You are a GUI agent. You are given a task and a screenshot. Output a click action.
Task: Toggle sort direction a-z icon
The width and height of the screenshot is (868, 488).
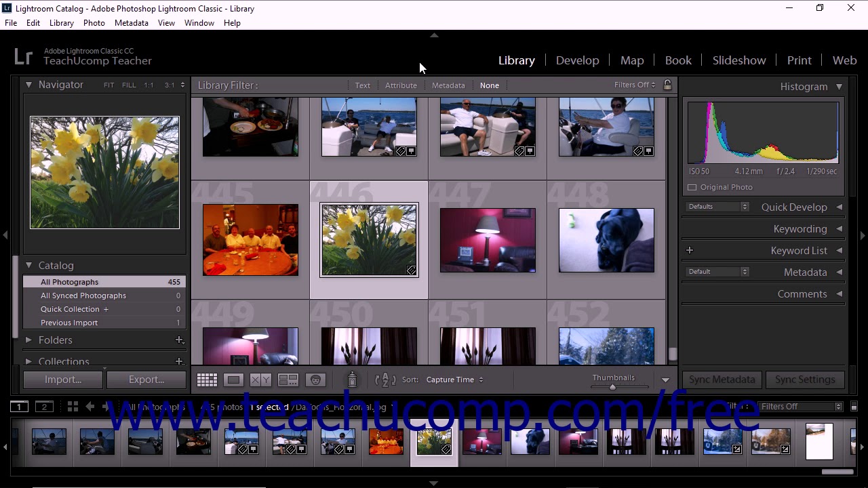coord(385,380)
